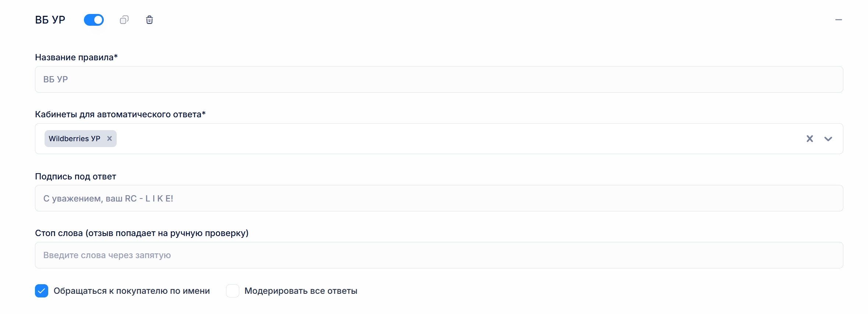Enable the moderate all replies checkbox
Screen dimensions: 868x314
pos(233,291)
